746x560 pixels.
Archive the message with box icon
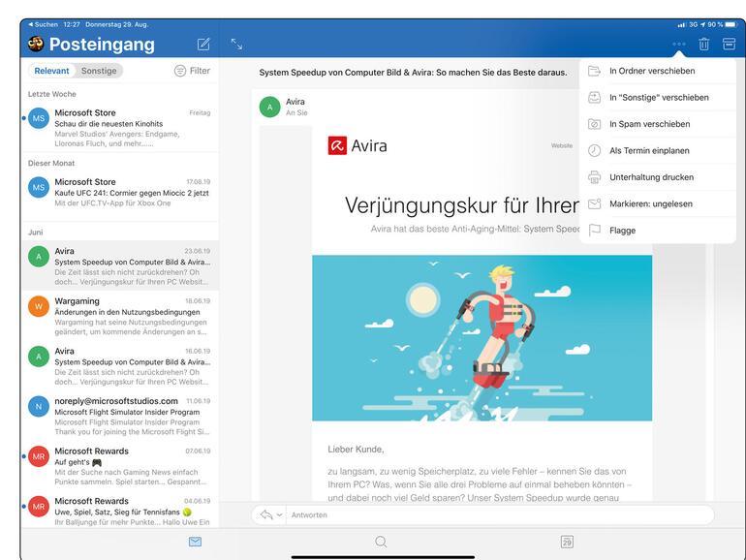(x=729, y=44)
